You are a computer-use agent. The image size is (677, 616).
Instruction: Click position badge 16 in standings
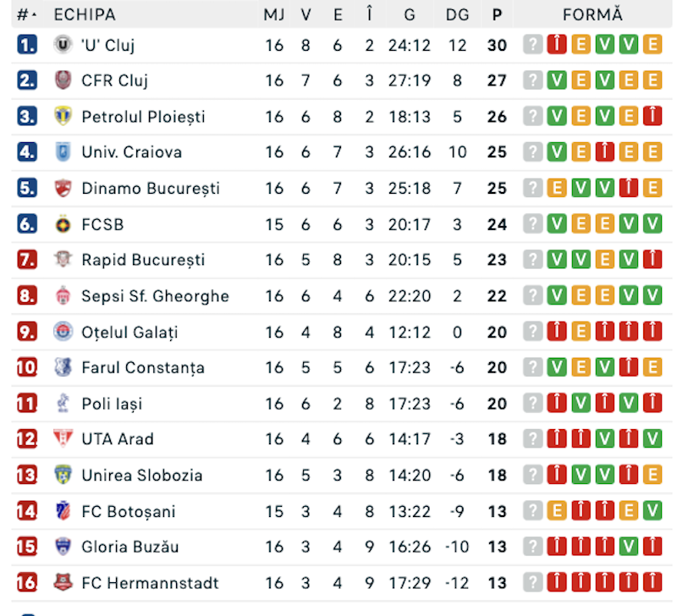pyautogui.click(x=27, y=582)
